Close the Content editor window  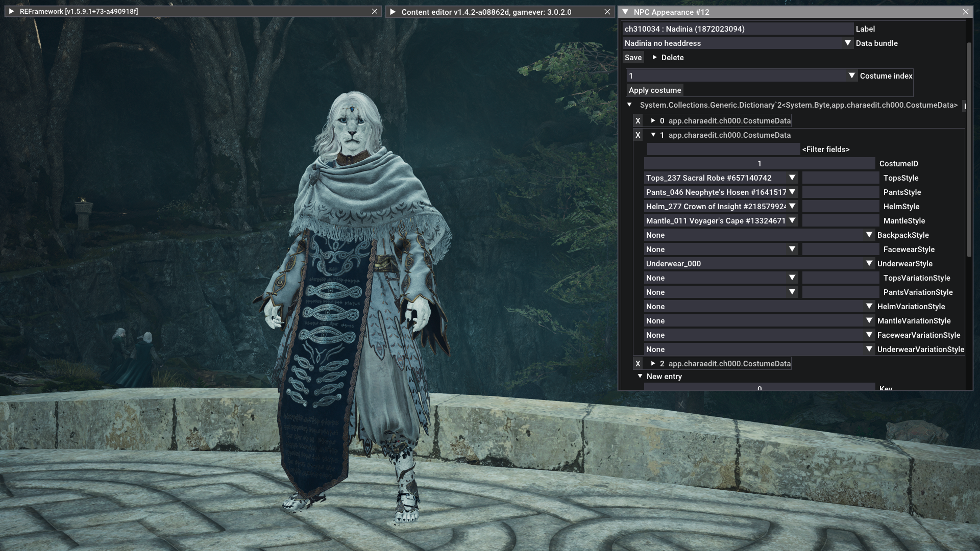pos(607,12)
